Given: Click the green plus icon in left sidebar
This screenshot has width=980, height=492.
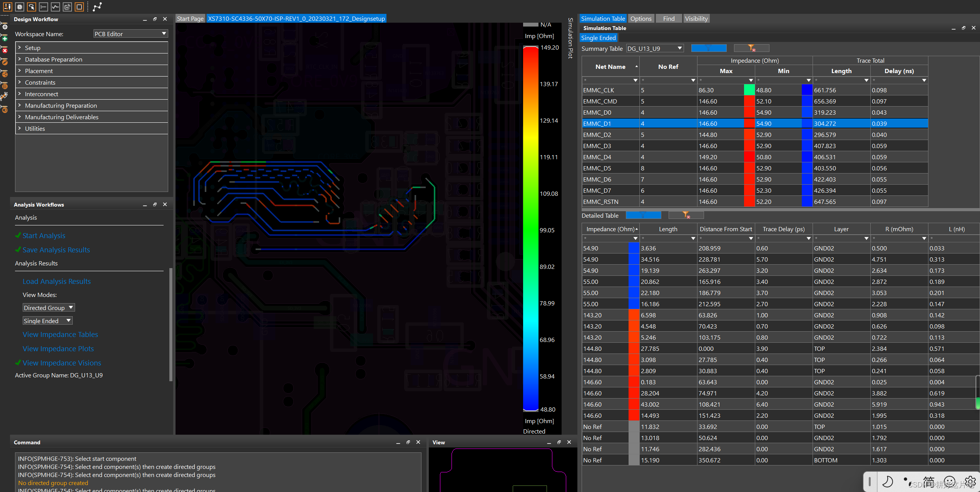Looking at the screenshot, I should point(5,38).
